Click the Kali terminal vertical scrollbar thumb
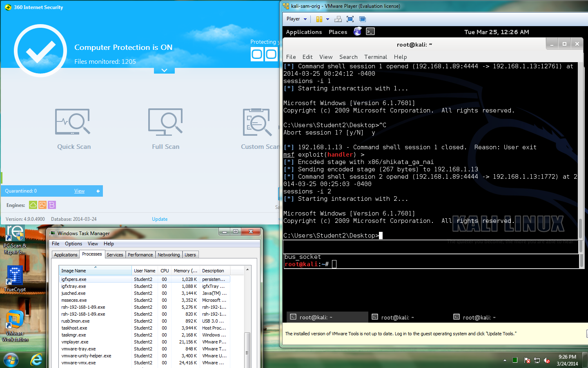 point(580,229)
